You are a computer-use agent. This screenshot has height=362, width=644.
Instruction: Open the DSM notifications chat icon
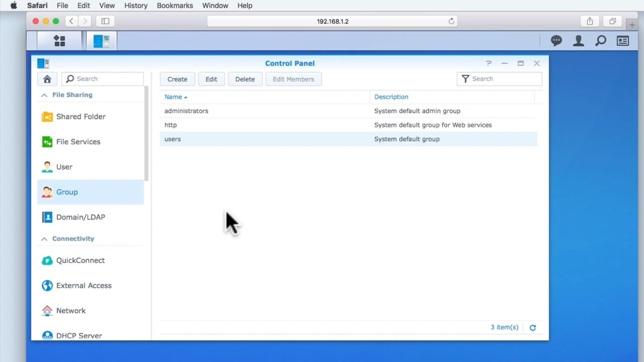click(x=556, y=41)
